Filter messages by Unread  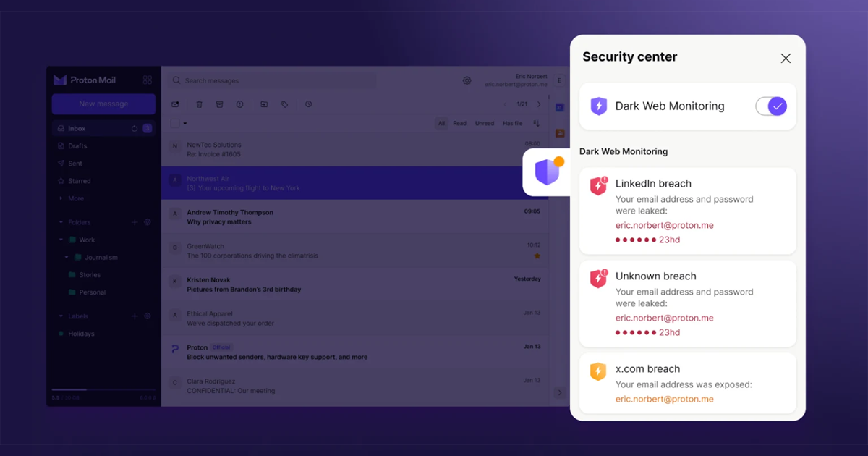click(x=485, y=123)
